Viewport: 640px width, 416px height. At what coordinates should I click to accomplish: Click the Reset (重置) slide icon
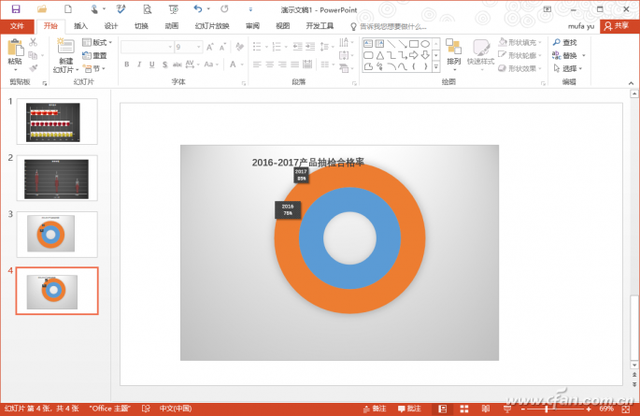(94, 56)
